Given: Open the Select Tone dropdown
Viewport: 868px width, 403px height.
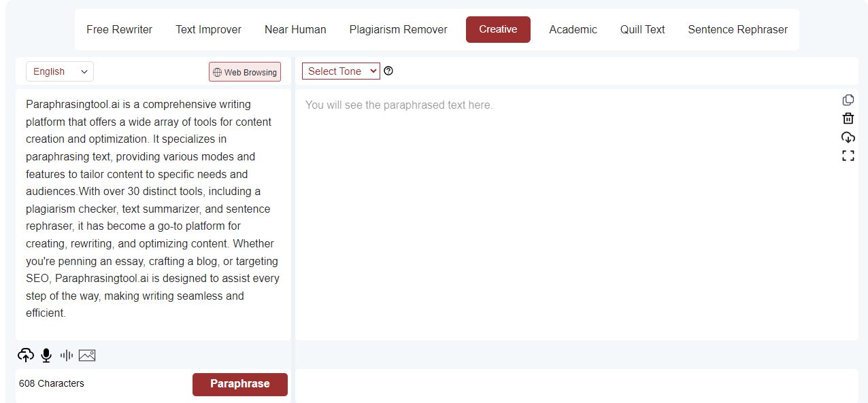Looking at the screenshot, I should [341, 71].
